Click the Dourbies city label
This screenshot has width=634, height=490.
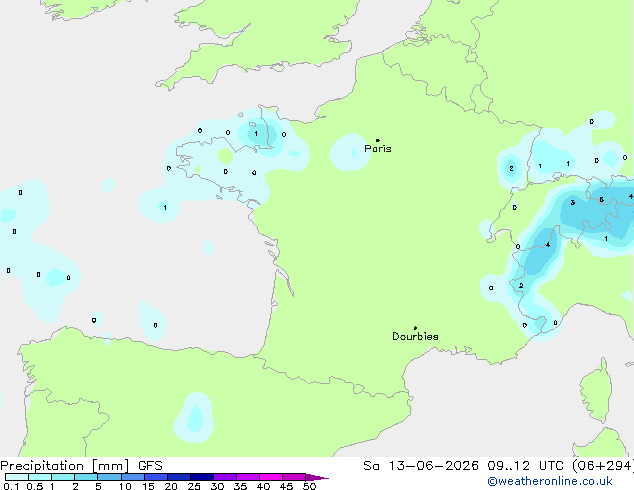pyautogui.click(x=415, y=336)
